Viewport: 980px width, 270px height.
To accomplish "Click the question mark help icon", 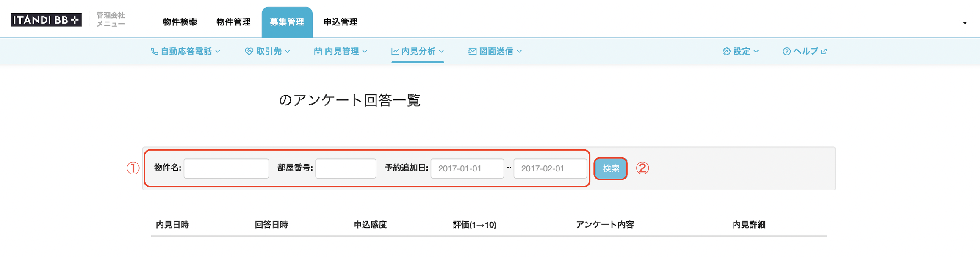I will tap(787, 51).
